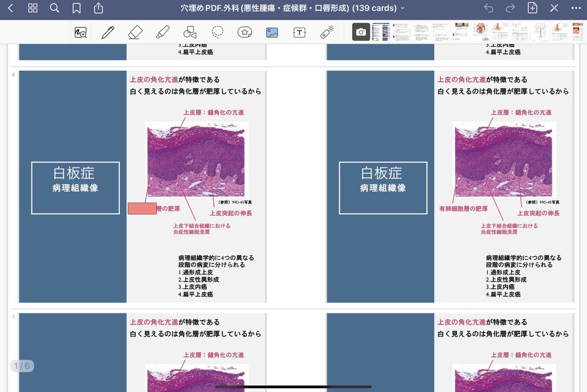Screen dimensions: 587x392
Task: Select the Image insert tool
Action: pos(272,33)
